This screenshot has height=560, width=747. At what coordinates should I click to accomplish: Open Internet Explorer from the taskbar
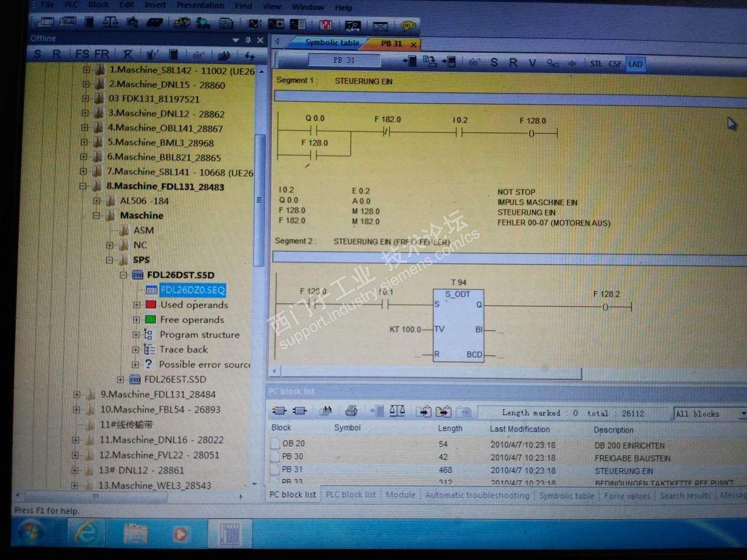(85, 534)
